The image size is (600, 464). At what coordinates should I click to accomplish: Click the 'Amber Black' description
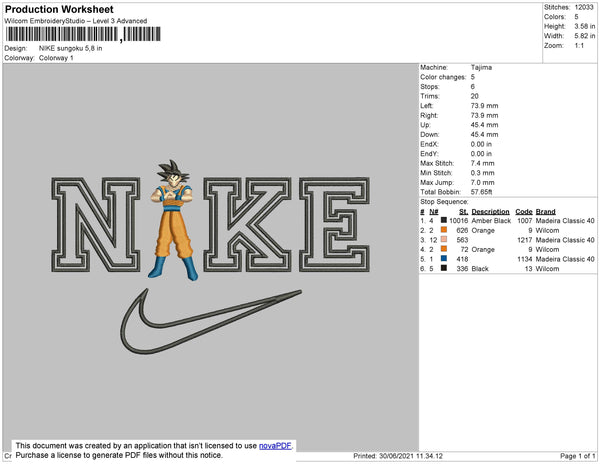click(491, 221)
